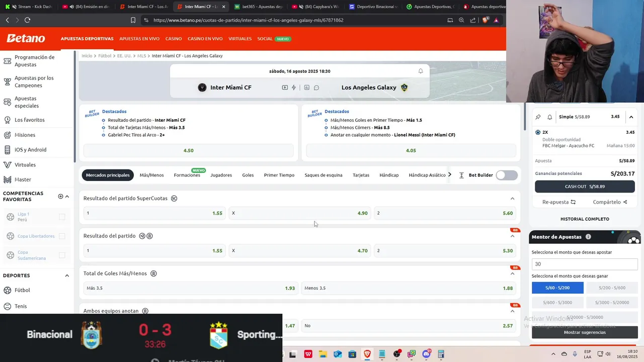This screenshot has width=644, height=362.
Task: Collapse the Resultado del partido SuperCuotas section
Action: 512,199
